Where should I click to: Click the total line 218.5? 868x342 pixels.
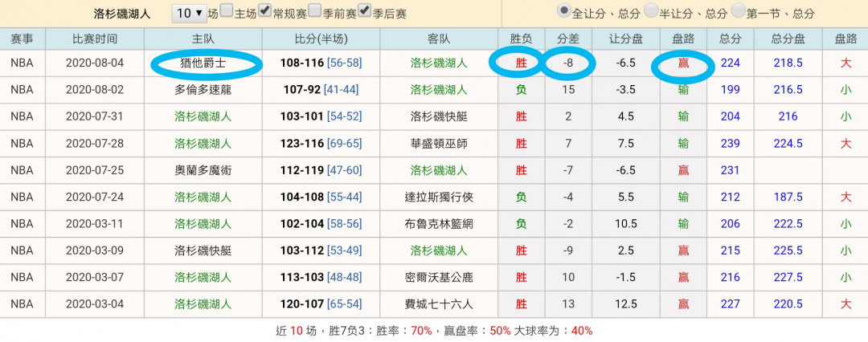pos(788,63)
